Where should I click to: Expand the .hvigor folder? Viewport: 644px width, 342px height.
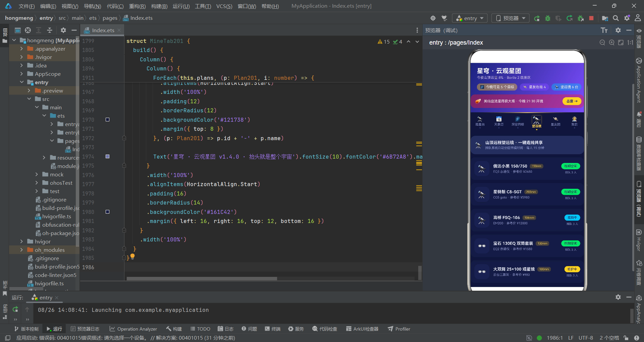[21, 57]
